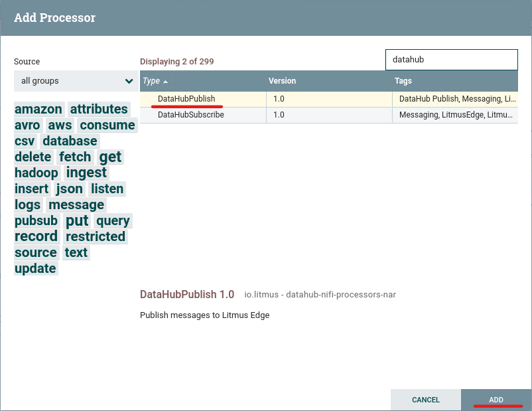Filter by the attributes tag

point(99,109)
